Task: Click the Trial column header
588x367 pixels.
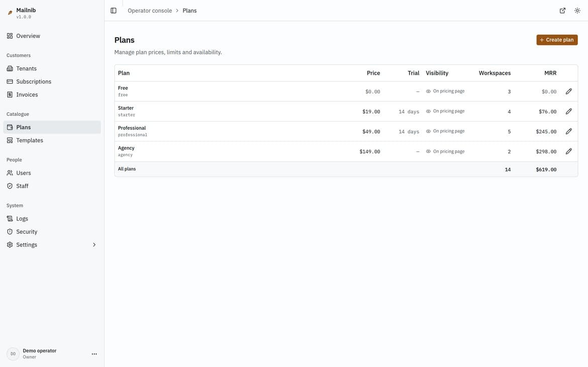Action: pyautogui.click(x=413, y=73)
